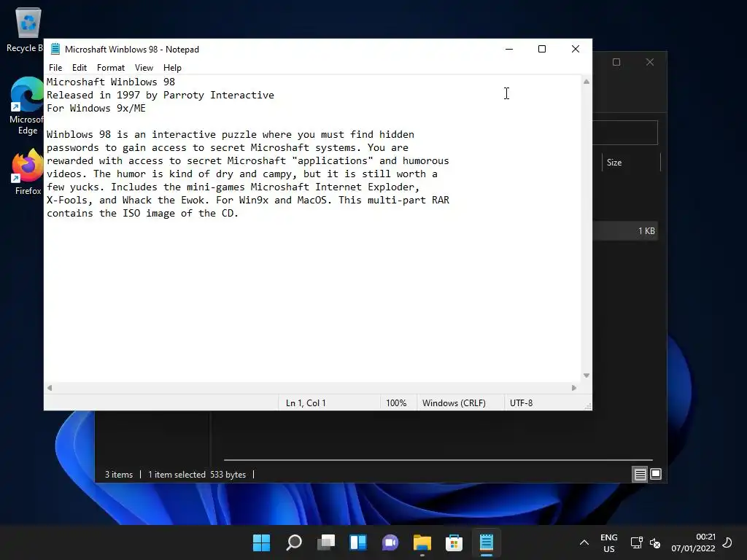Click the Explorer search box
This screenshot has height=560, width=747.
tap(625, 133)
